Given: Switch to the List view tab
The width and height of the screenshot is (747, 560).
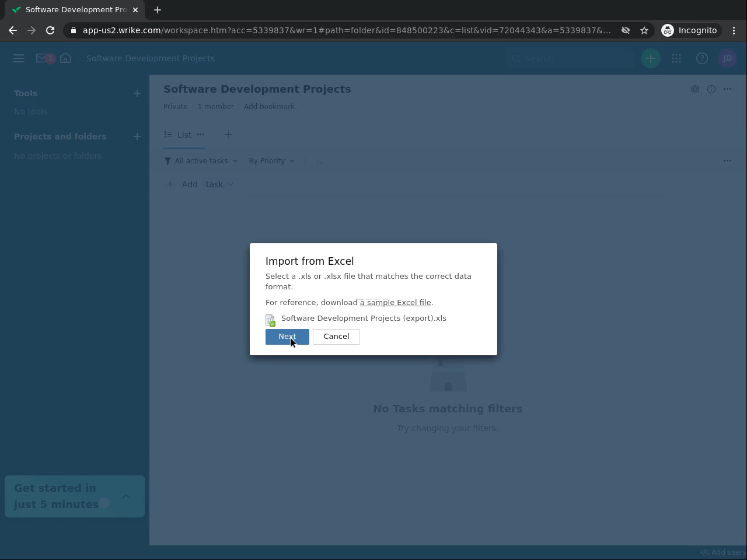Looking at the screenshot, I should point(178,135).
